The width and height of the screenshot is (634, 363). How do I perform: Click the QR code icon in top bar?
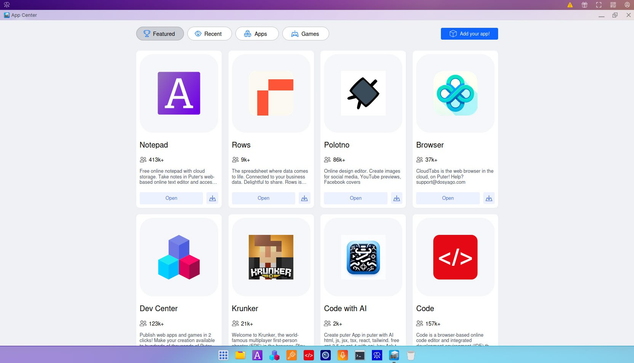pos(613,5)
